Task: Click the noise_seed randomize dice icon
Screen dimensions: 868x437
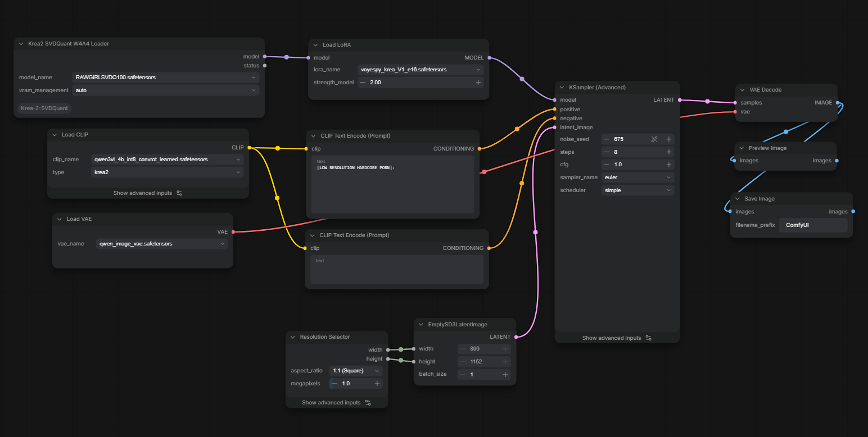Action: coord(654,139)
